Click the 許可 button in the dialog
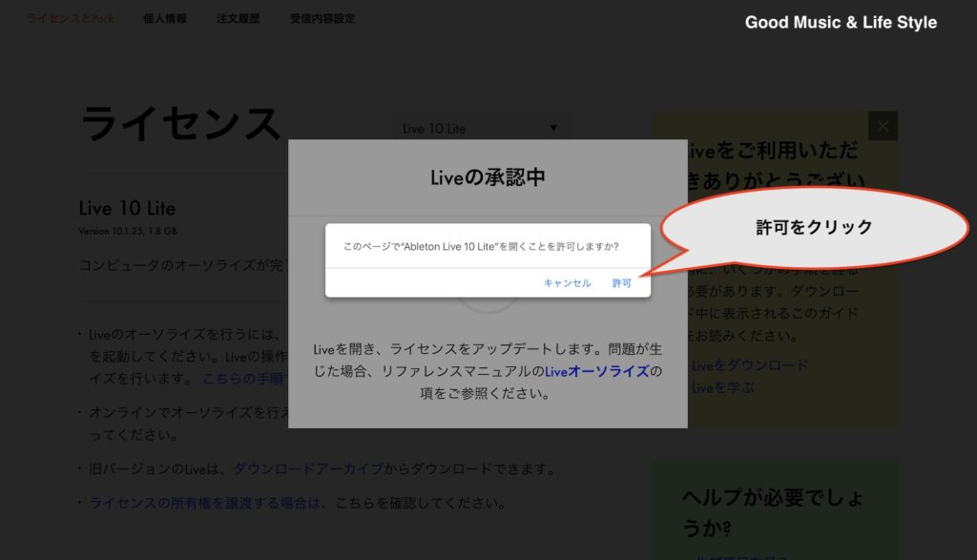The width and height of the screenshot is (977, 560). pyautogui.click(x=621, y=282)
